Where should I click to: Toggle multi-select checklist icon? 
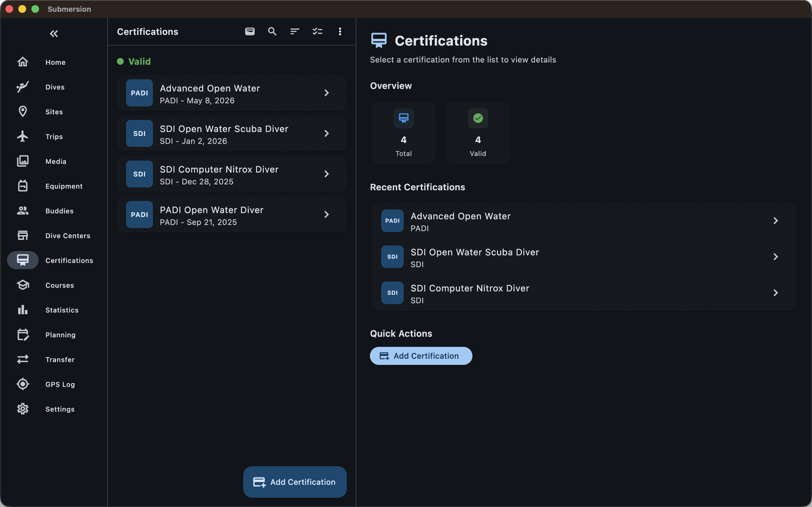[317, 31]
